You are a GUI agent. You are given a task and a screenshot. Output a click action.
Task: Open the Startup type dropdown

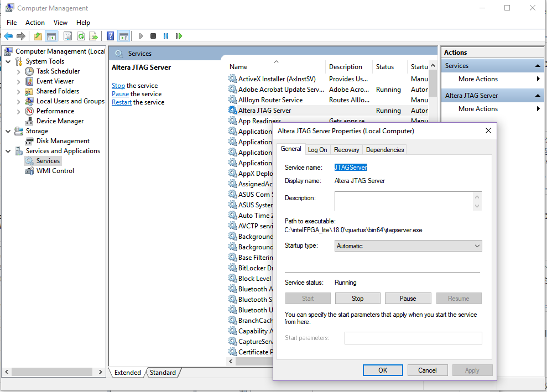[x=408, y=246]
